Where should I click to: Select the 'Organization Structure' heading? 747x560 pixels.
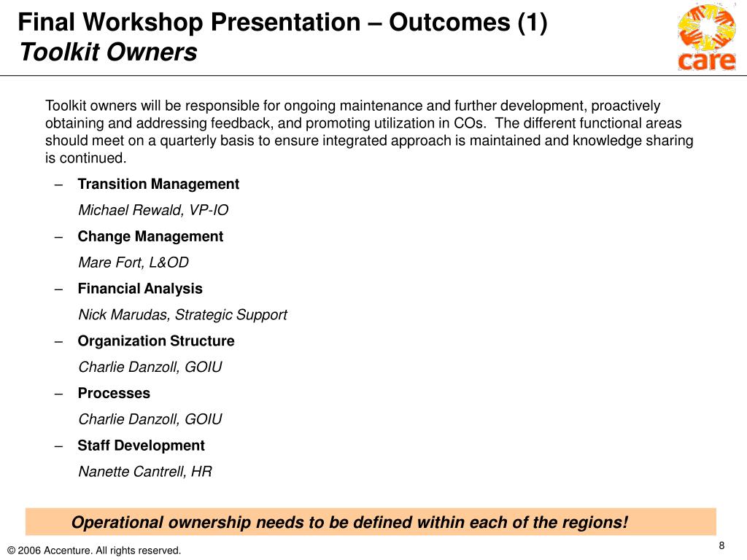(156, 341)
